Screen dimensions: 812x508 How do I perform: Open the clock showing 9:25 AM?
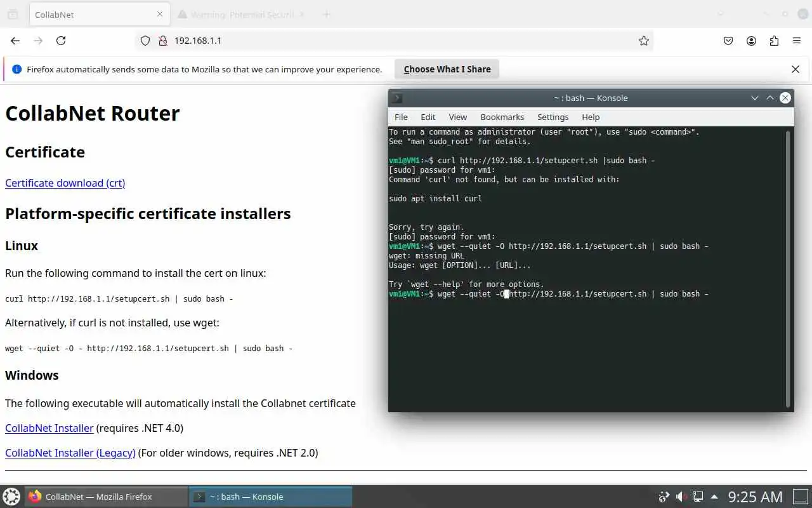[755, 497]
